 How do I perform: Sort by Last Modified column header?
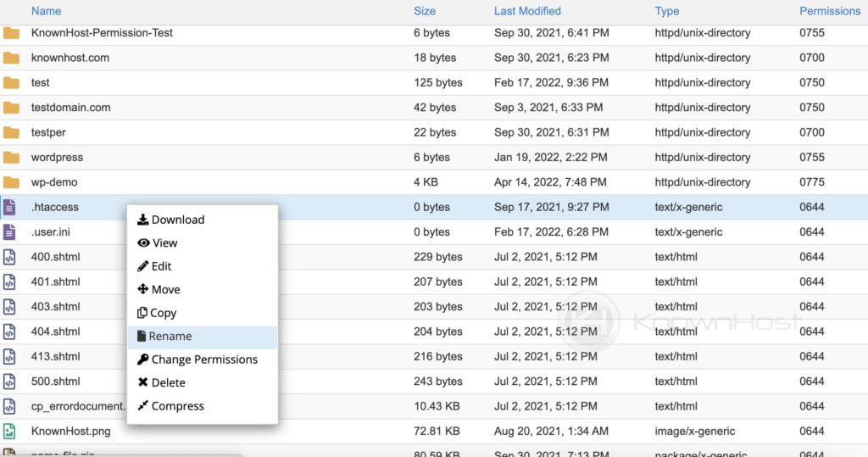pos(527,11)
